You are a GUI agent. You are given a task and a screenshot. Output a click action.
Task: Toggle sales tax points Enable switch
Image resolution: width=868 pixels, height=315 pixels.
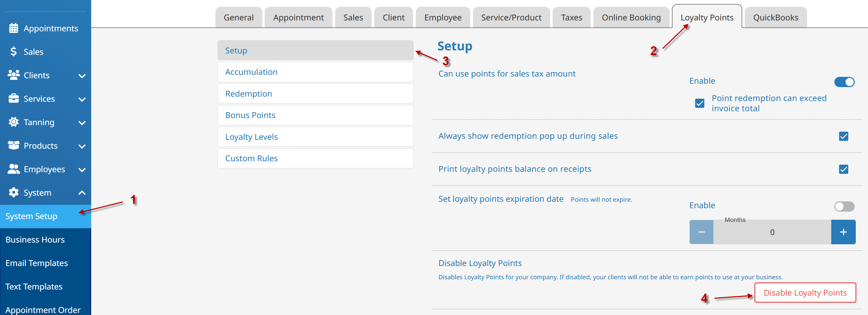pos(844,82)
